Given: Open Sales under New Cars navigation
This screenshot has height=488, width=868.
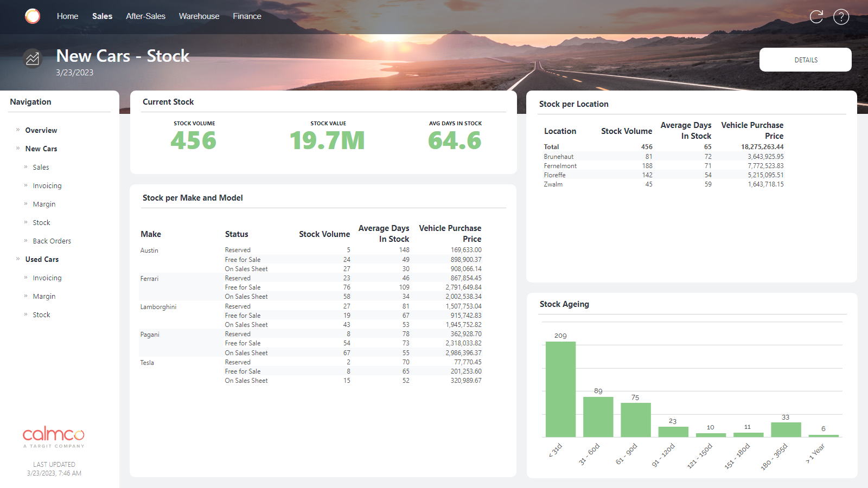Looking at the screenshot, I should click(x=41, y=168).
